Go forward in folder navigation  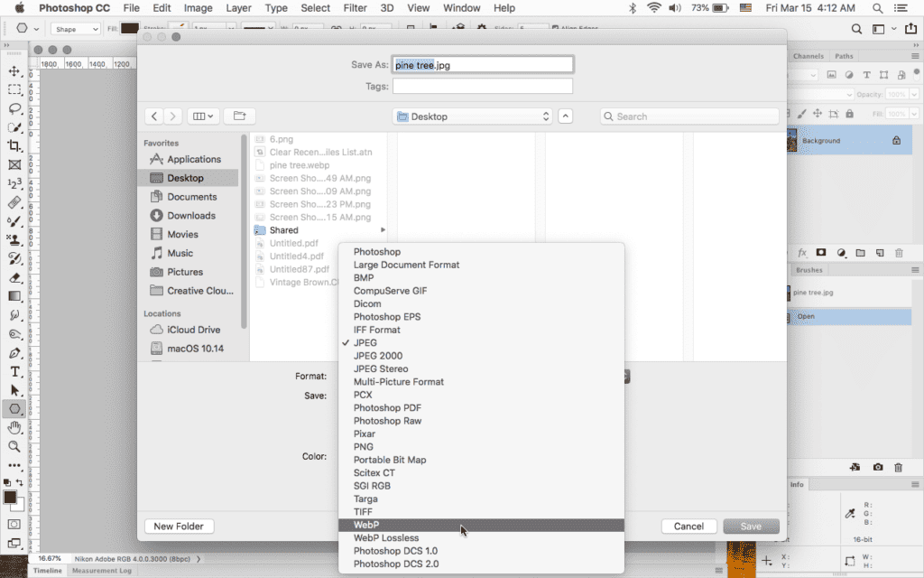click(172, 117)
